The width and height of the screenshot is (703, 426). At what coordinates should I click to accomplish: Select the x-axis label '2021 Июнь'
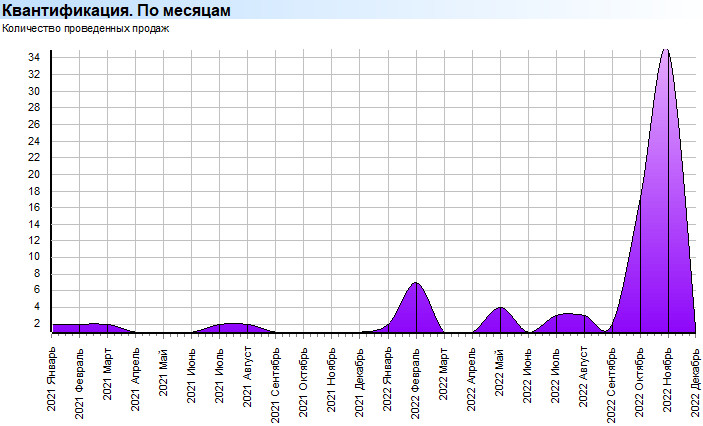click(191, 375)
